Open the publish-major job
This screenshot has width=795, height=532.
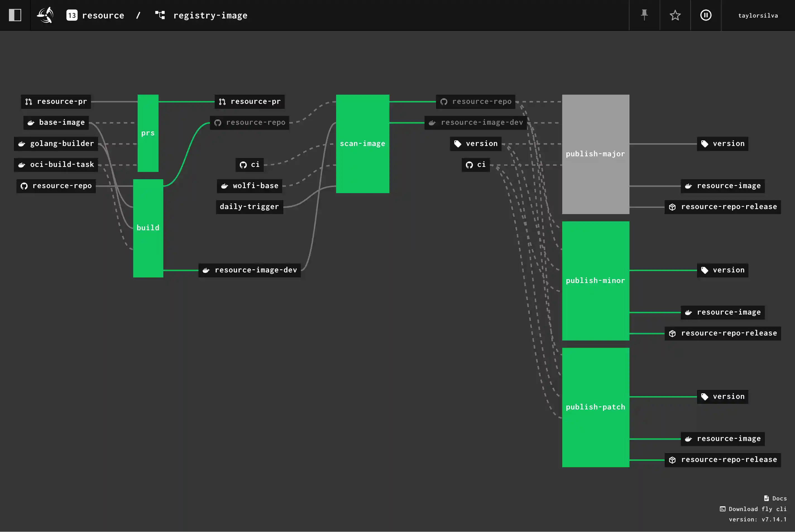pyautogui.click(x=595, y=153)
